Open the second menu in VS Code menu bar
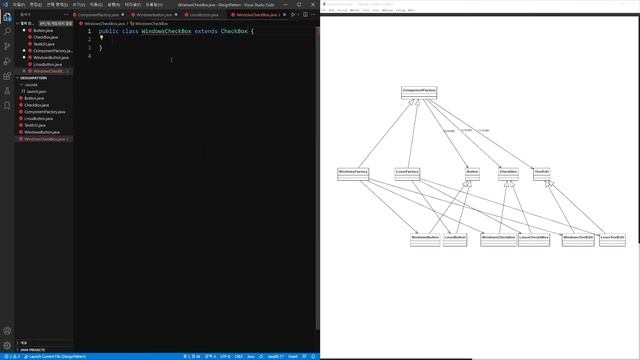 pos(36,4)
